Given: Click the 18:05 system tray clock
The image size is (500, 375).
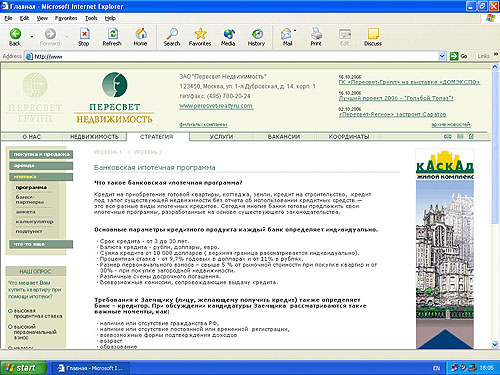Looking at the screenshot, I should (x=486, y=368).
